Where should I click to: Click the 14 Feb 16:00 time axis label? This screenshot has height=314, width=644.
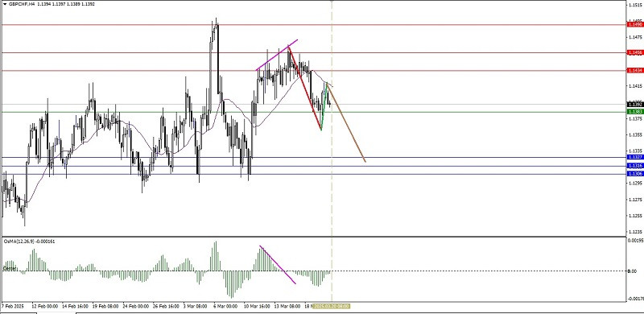coord(75,306)
